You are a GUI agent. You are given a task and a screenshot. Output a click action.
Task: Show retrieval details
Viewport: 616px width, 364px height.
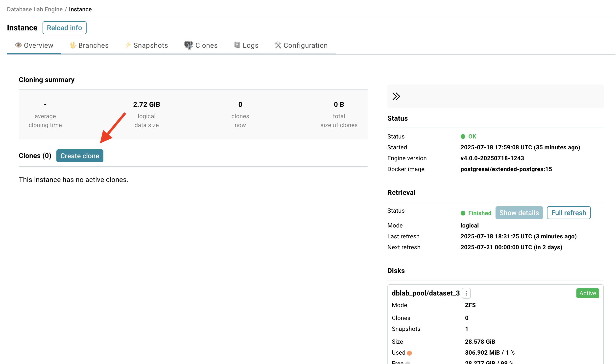[x=519, y=213]
